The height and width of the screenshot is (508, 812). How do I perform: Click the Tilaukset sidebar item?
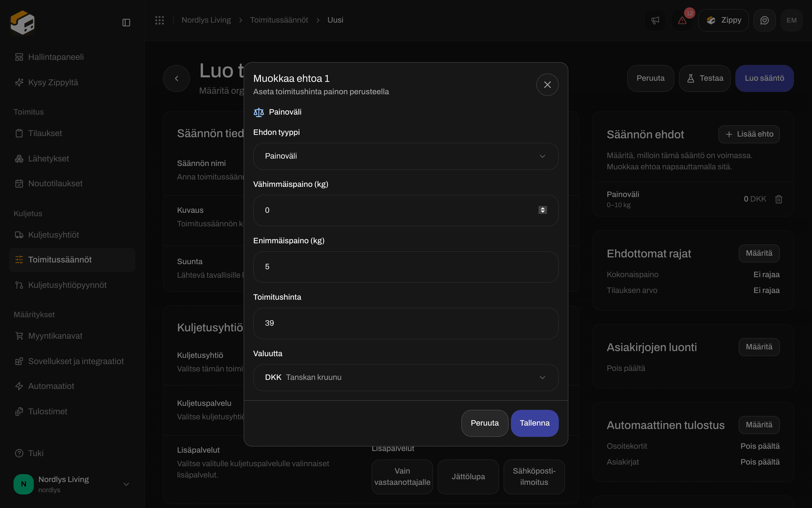(x=72, y=133)
